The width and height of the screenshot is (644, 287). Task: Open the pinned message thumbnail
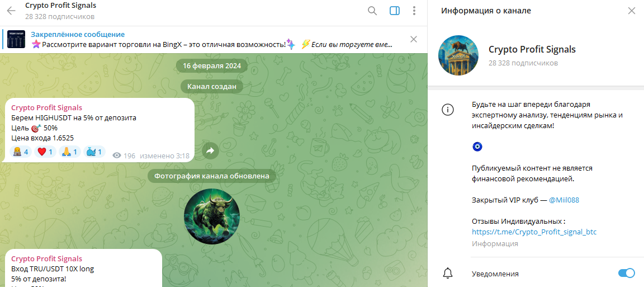coord(16,40)
